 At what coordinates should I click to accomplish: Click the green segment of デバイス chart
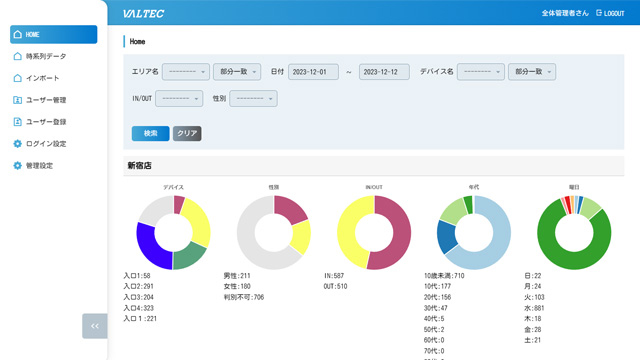click(x=188, y=256)
